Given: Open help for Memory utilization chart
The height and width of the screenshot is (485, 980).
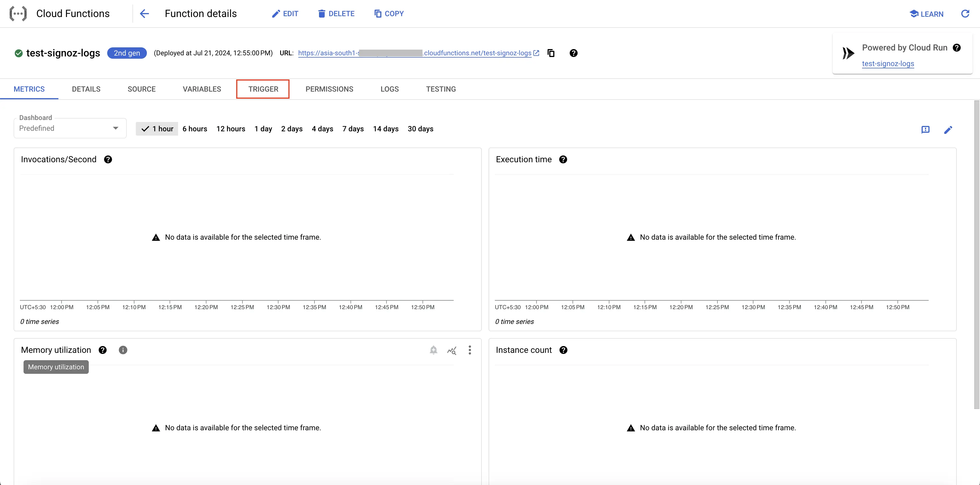Looking at the screenshot, I should [x=103, y=350].
